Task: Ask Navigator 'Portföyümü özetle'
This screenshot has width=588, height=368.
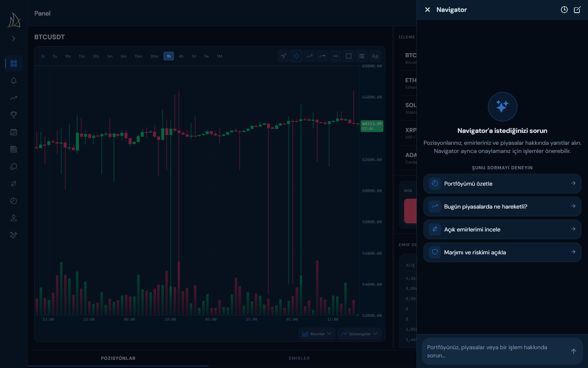Action: 502,184
